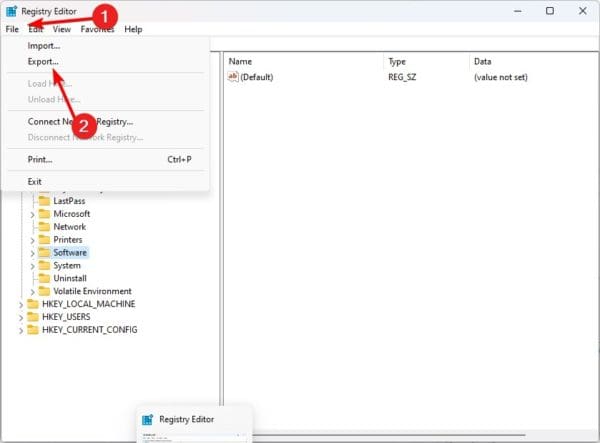600x443 pixels.
Task: Click the Printers key label
Action: pos(68,240)
